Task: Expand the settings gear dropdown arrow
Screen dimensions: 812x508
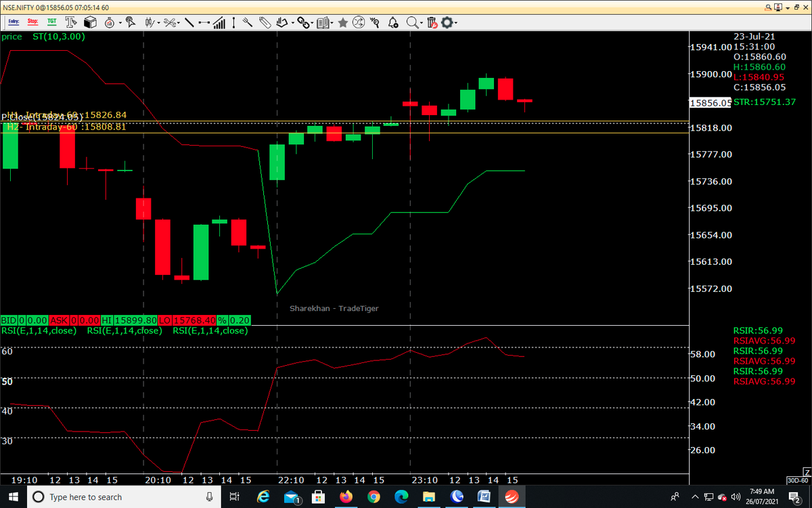Action: 456,22
